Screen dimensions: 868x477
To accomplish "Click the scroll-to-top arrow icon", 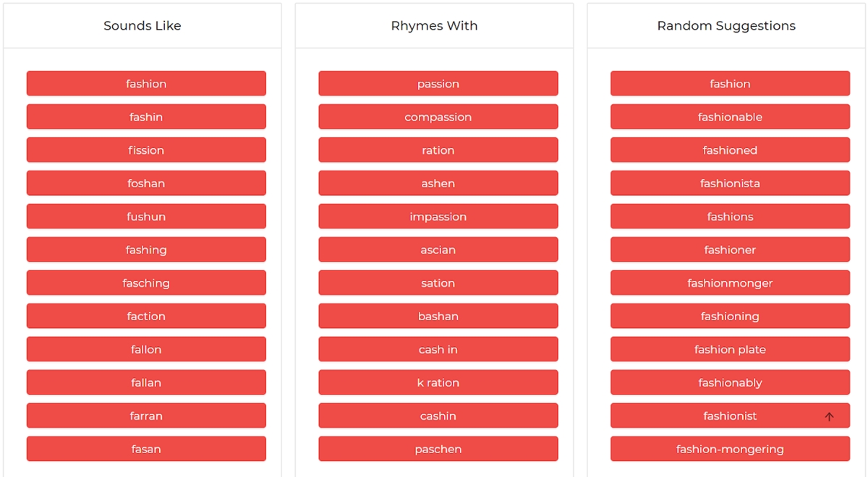I will (829, 416).
